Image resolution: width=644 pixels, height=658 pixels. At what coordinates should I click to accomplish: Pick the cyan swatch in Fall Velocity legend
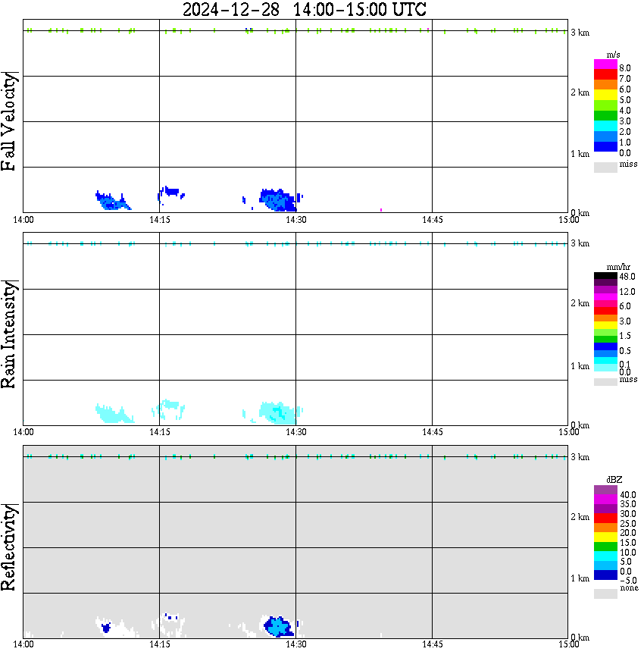pos(605,126)
